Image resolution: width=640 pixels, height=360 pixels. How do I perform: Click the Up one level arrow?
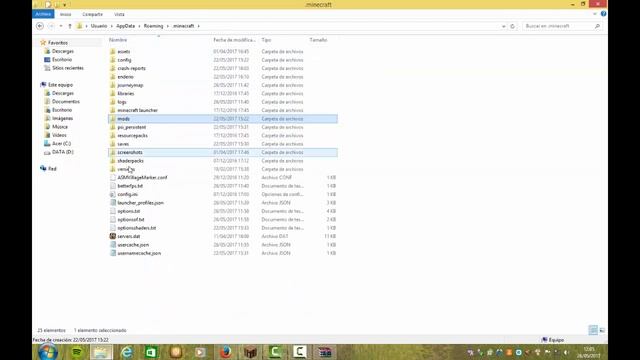70,26
